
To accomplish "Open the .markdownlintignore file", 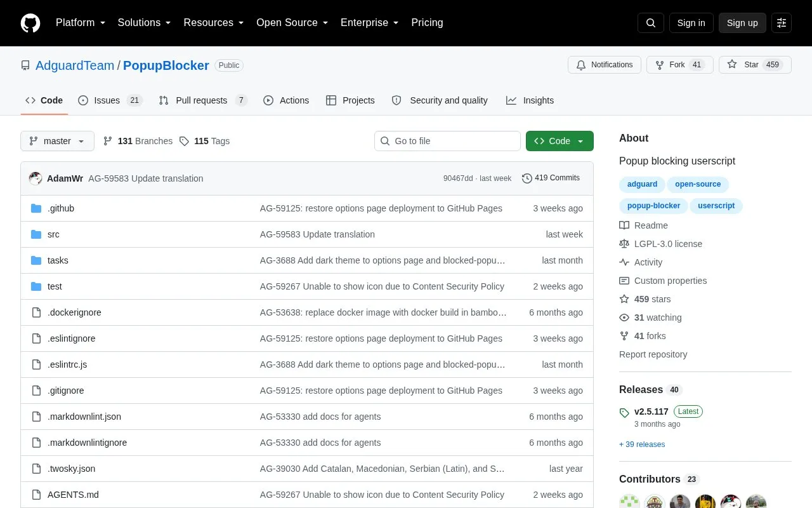I will click(87, 443).
